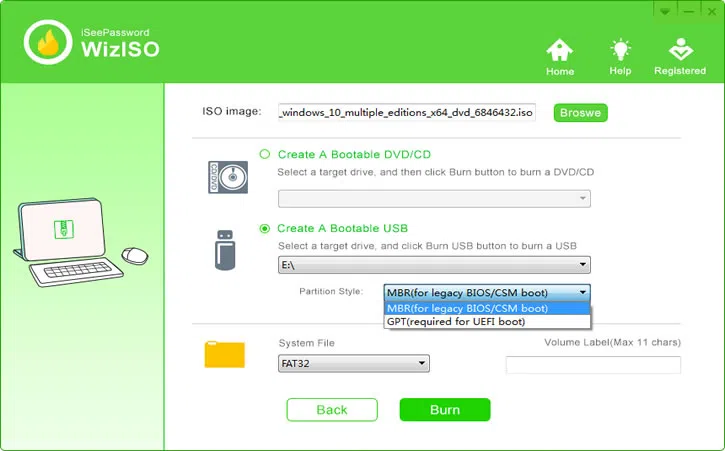Go to Home via house icon

tap(560, 51)
